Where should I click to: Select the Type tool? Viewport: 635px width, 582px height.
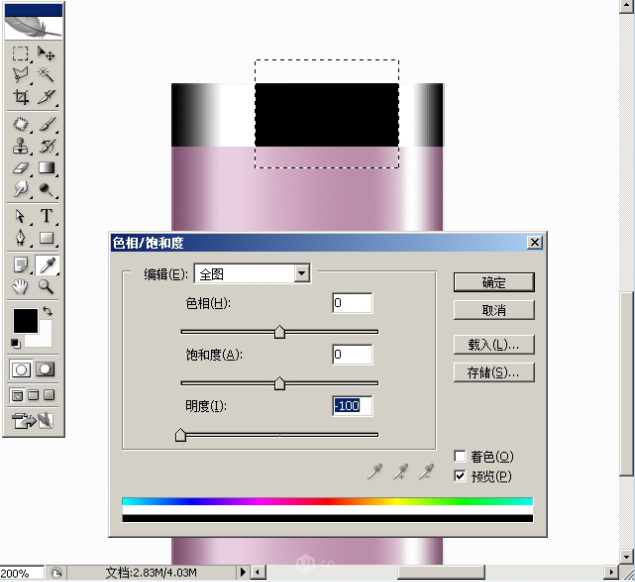click(46, 216)
